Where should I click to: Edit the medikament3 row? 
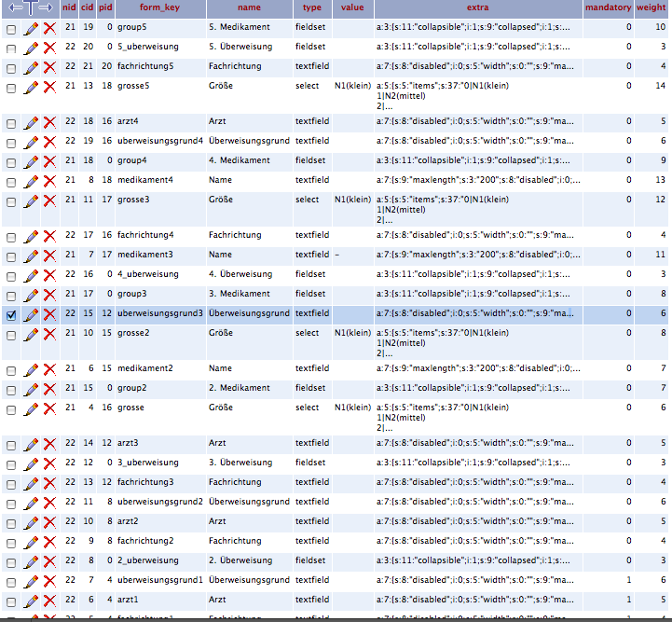pyautogui.click(x=31, y=256)
